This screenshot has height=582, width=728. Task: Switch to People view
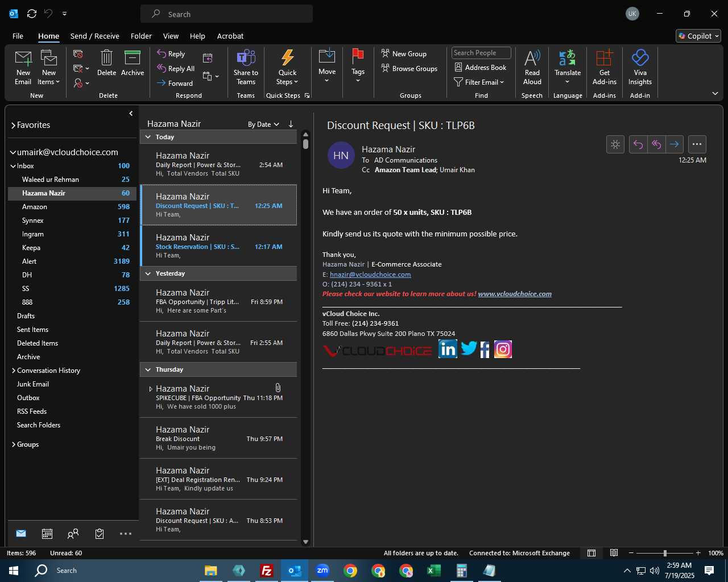tap(73, 534)
